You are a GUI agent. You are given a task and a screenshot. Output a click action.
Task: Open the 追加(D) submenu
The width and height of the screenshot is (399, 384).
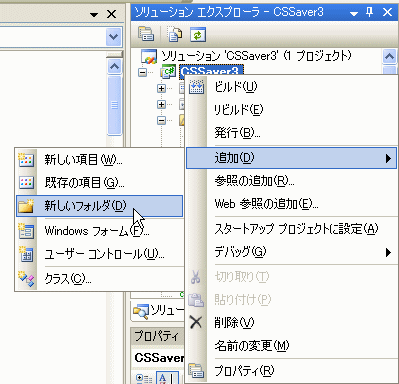(x=292, y=158)
